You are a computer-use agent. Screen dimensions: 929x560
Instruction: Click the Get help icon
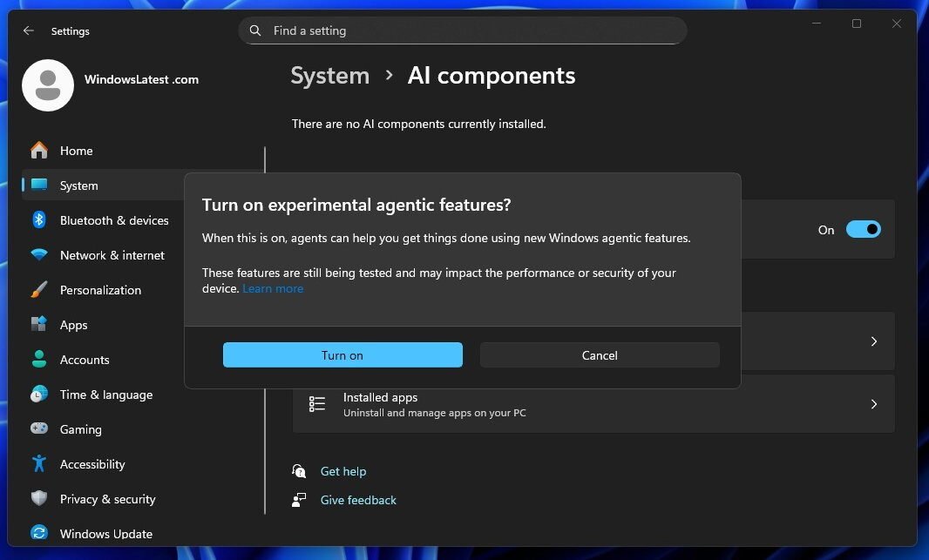299,470
